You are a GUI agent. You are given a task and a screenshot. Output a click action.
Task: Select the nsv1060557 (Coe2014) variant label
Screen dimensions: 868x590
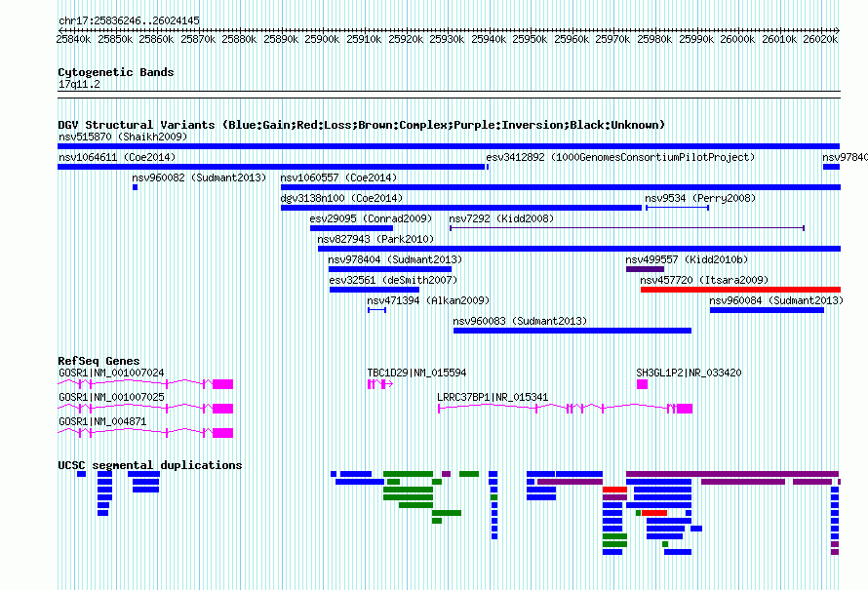338,177
